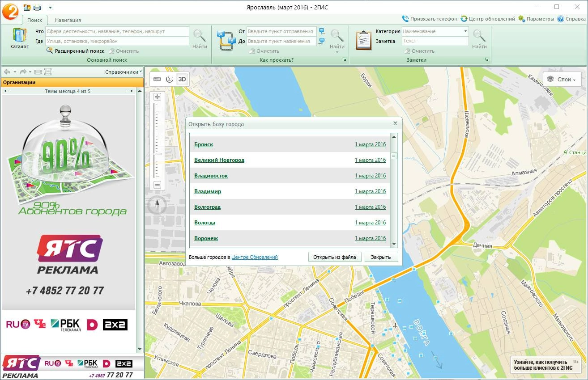Focus the Заметка text field

pos(435,41)
